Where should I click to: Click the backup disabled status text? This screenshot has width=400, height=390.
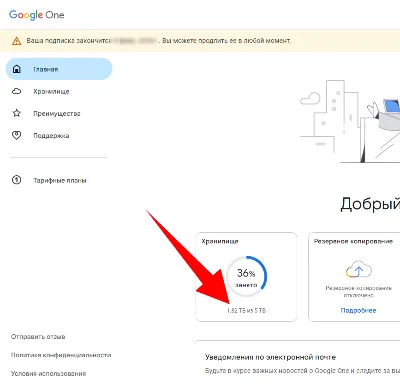[358, 291]
